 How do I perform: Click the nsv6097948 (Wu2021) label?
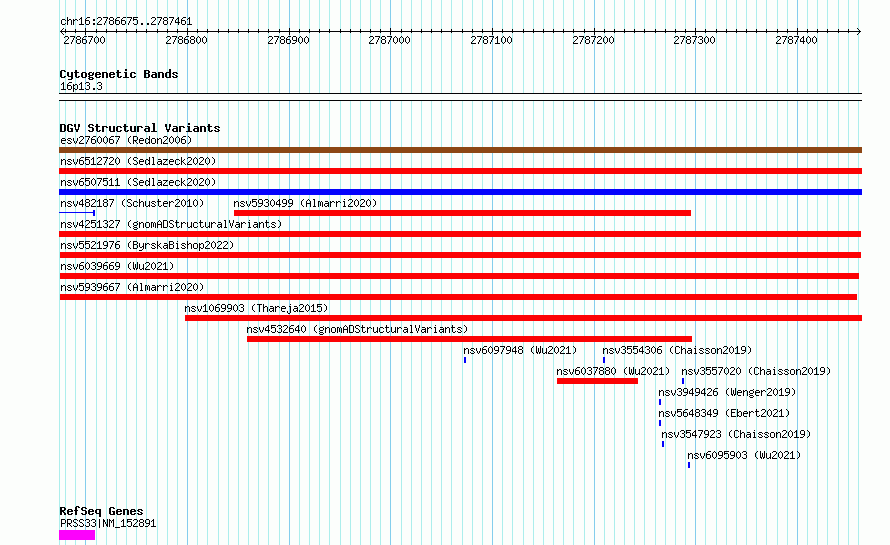click(x=520, y=350)
